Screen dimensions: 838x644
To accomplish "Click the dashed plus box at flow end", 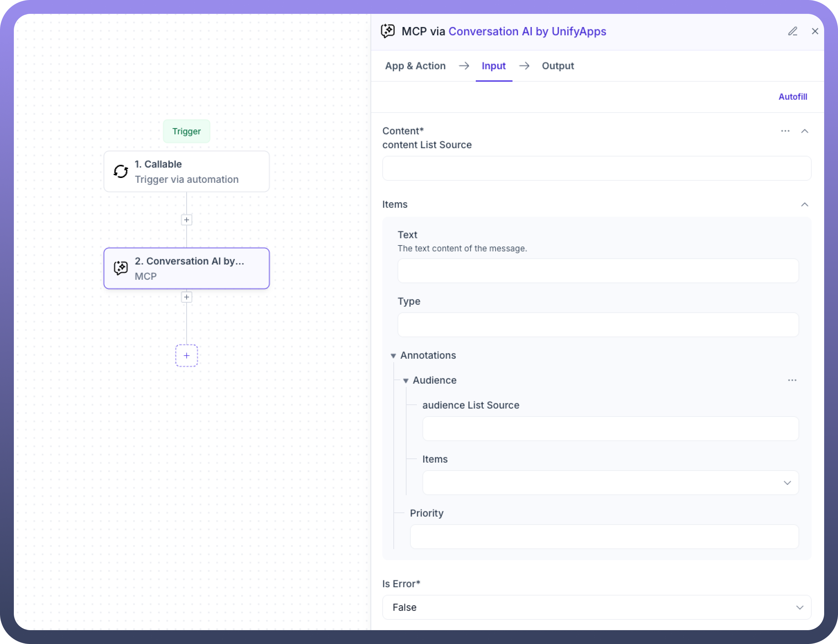I will click(186, 356).
